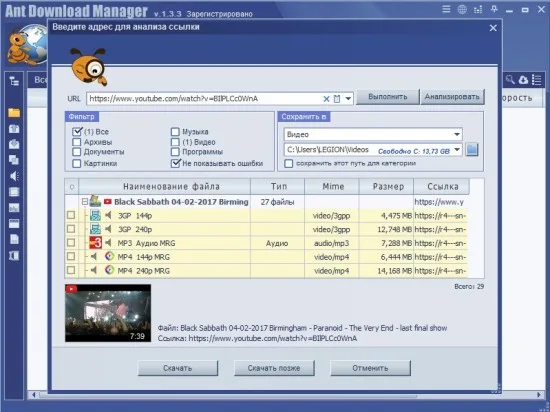This screenshot has width=550, height=412.
Task: Sort by Наименование файла column header
Action: point(165,187)
